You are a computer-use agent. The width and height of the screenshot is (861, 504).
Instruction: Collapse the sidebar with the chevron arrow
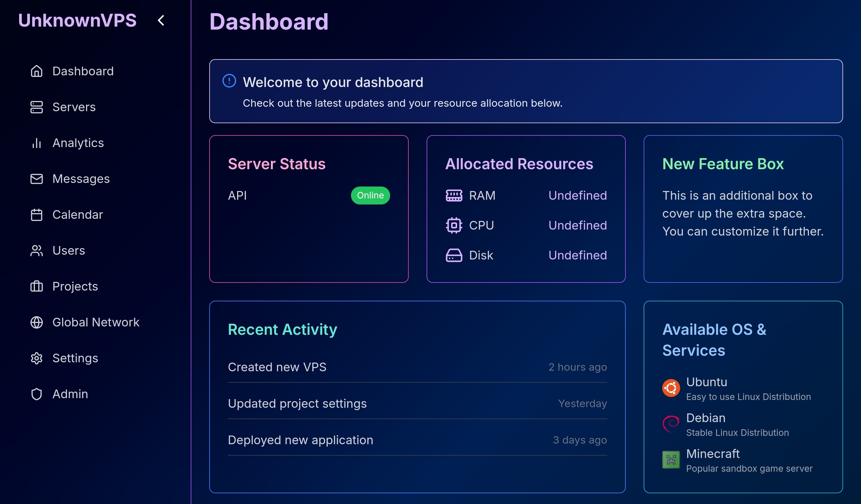pyautogui.click(x=161, y=21)
